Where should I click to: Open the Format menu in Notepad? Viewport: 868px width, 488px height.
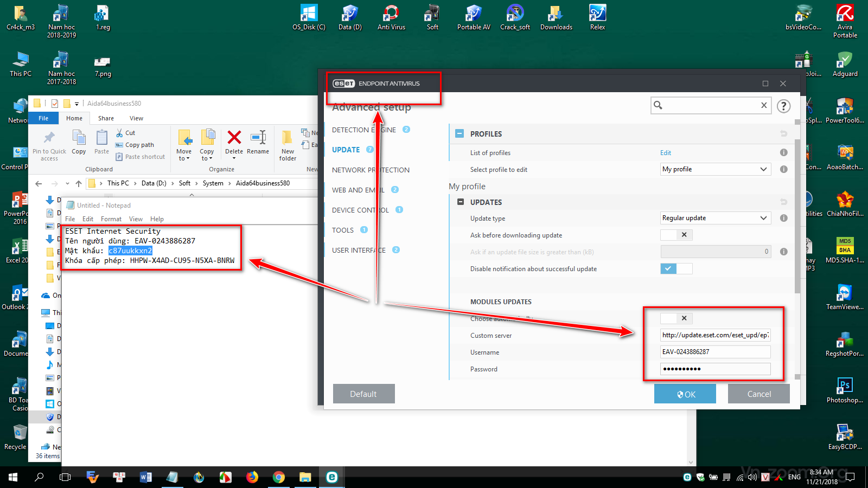point(111,219)
